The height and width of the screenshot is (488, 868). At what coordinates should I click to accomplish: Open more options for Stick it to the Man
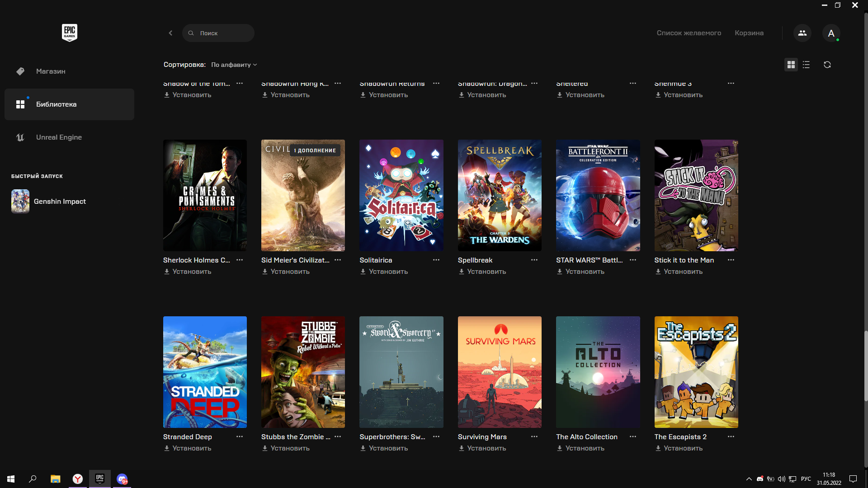731,260
